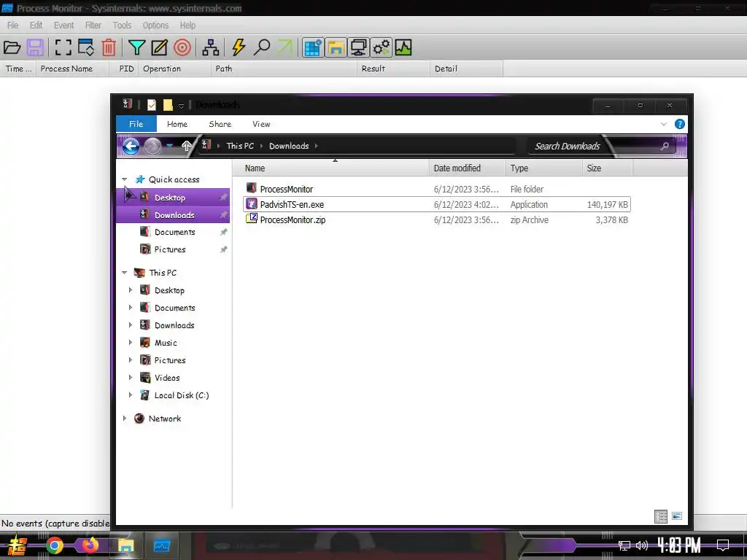This screenshot has width=747, height=560.
Task: Click Downloads in the address bar path
Action: 289,146
